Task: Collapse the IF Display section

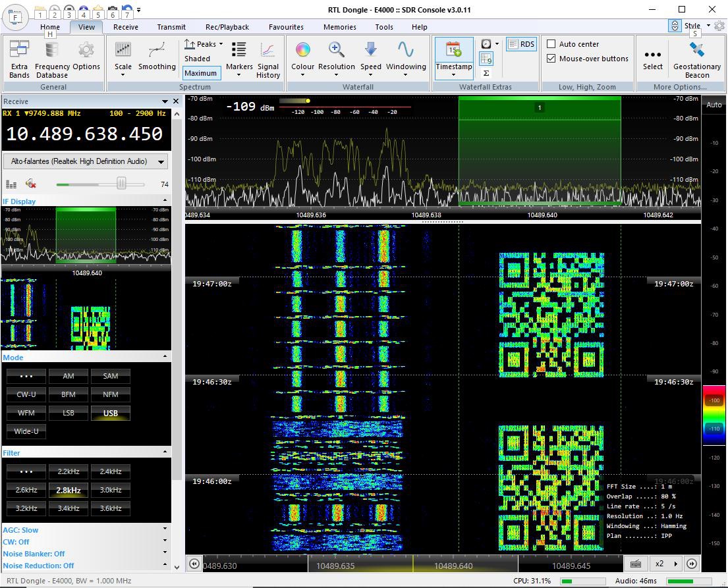Action: pos(165,200)
